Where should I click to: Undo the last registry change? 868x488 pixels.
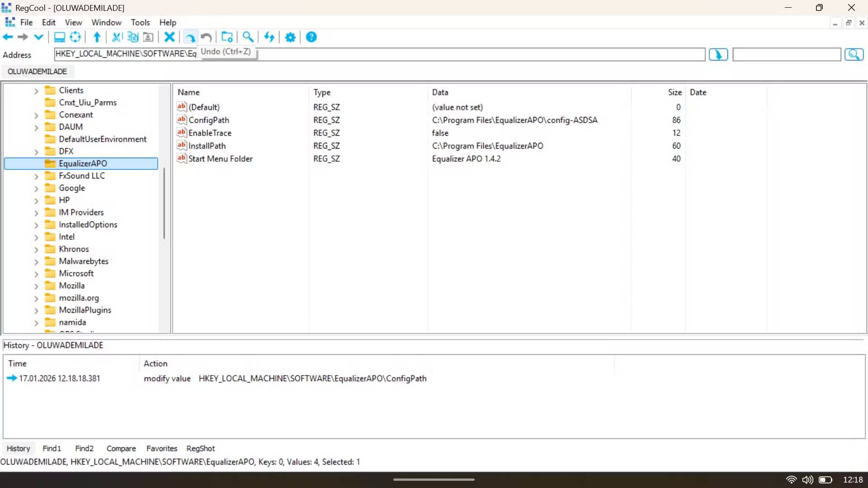coord(190,37)
